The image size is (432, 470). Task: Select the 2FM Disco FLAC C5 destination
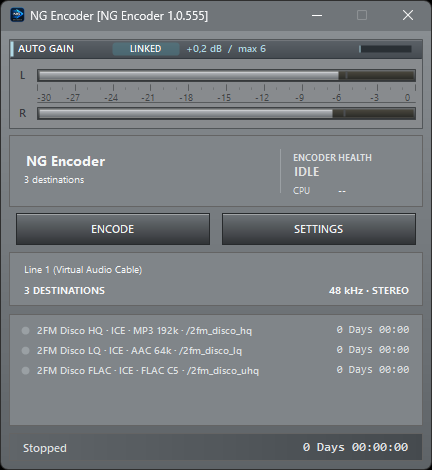tap(148, 371)
